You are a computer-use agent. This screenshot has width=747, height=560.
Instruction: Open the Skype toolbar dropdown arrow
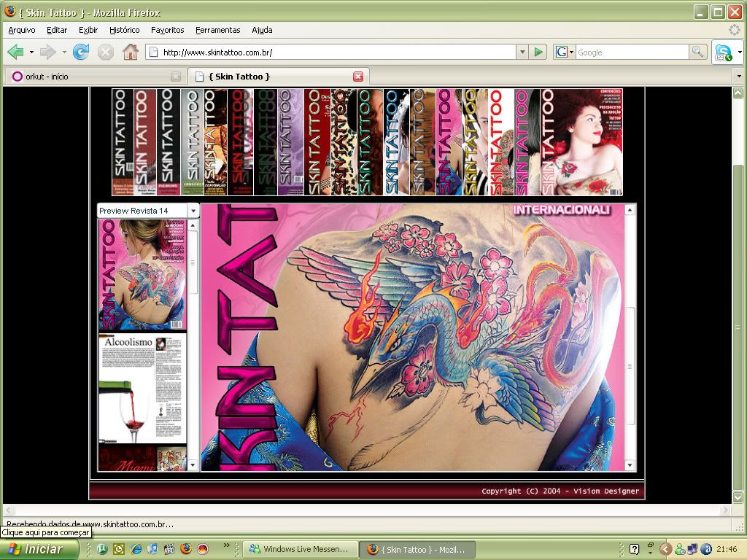click(x=740, y=52)
